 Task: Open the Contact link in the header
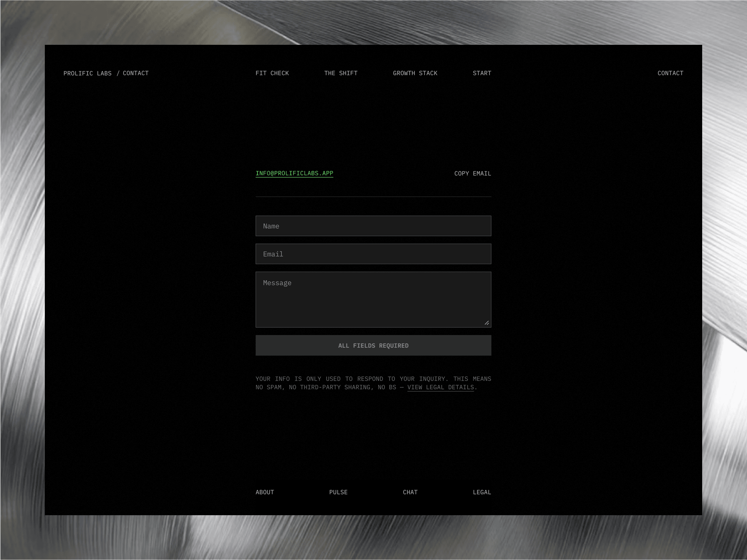point(670,73)
